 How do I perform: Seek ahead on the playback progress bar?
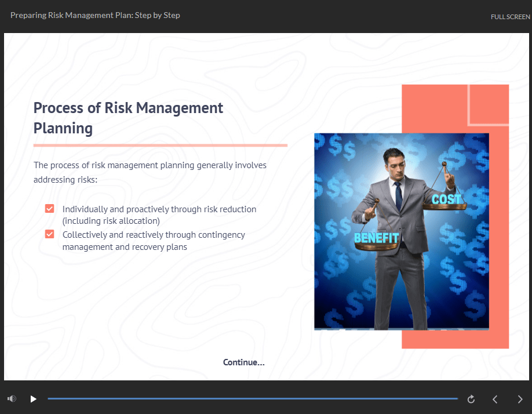pyautogui.click(x=348, y=399)
